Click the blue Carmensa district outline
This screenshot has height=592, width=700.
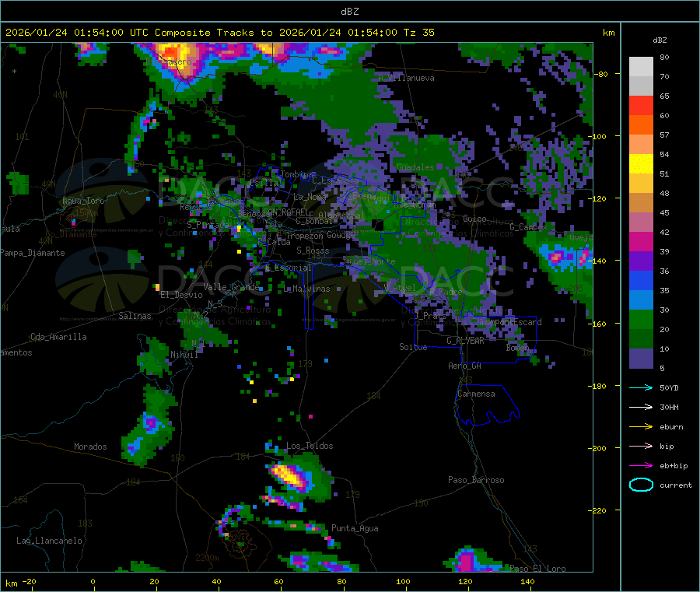point(488,404)
